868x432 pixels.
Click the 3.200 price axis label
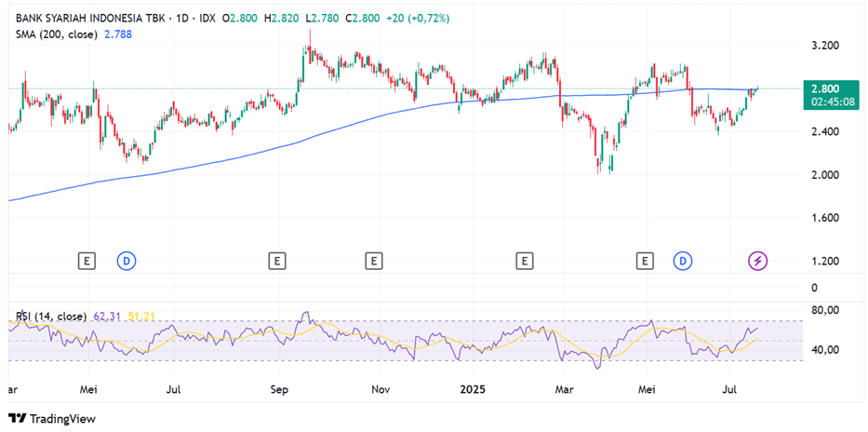pos(824,45)
